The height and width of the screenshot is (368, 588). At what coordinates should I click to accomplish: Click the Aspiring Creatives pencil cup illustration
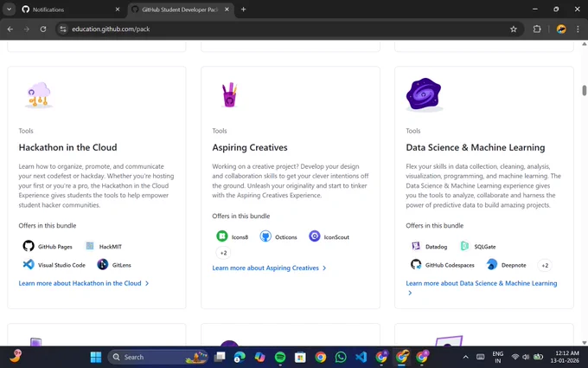click(x=229, y=95)
